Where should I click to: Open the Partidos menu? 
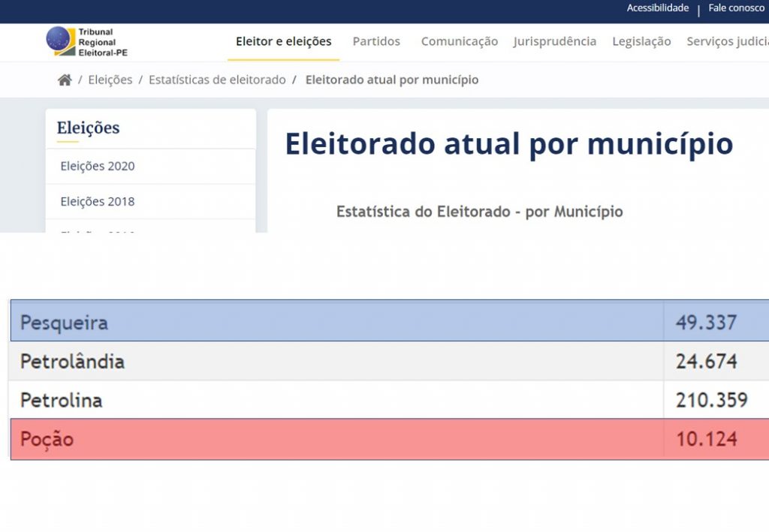pos(376,42)
